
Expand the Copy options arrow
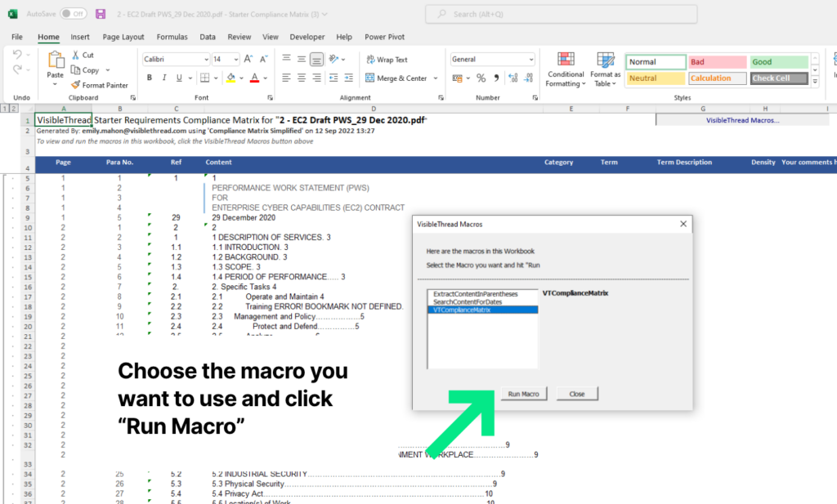pos(108,70)
